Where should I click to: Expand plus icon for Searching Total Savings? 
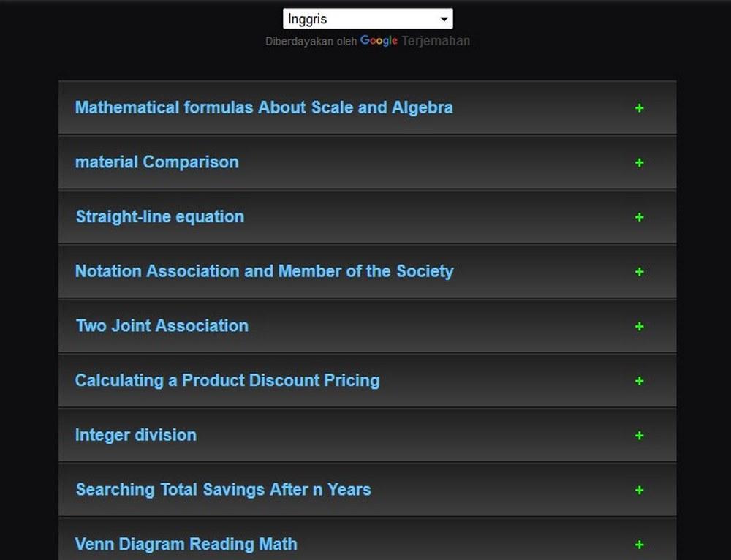tap(639, 490)
